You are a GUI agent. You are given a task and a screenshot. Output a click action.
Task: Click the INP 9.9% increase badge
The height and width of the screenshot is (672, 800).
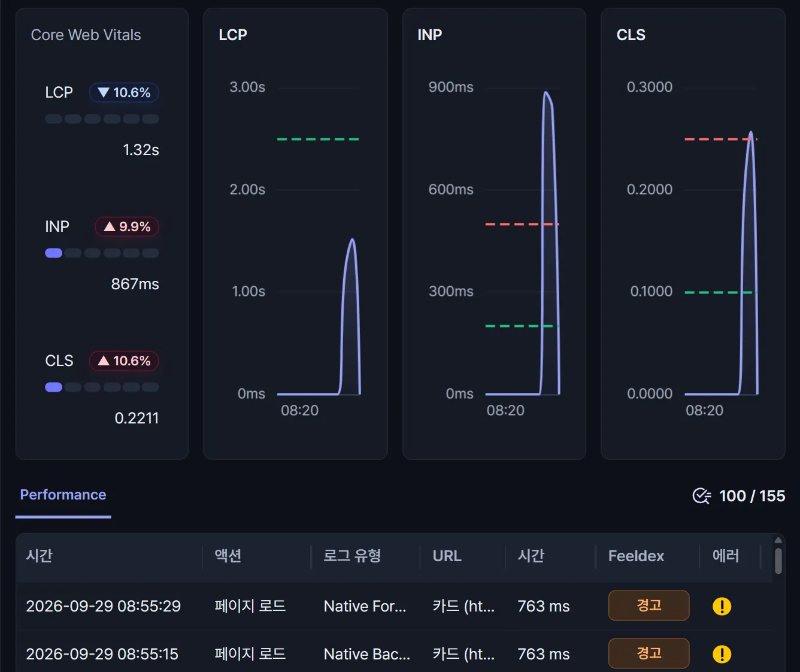pyautogui.click(x=127, y=226)
